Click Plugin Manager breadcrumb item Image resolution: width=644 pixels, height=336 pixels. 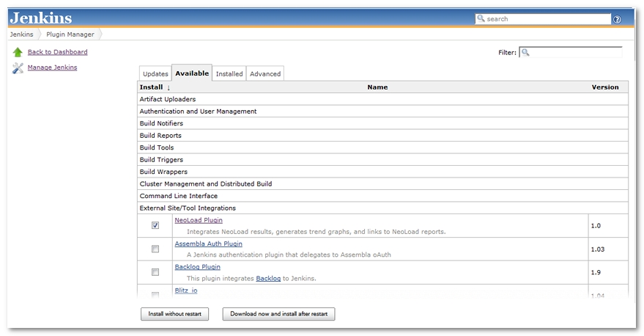click(x=70, y=34)
